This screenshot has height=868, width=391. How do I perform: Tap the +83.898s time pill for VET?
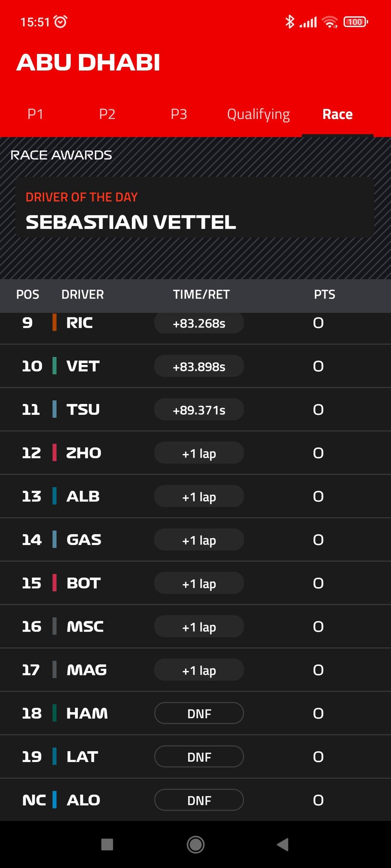coord(199,366)
